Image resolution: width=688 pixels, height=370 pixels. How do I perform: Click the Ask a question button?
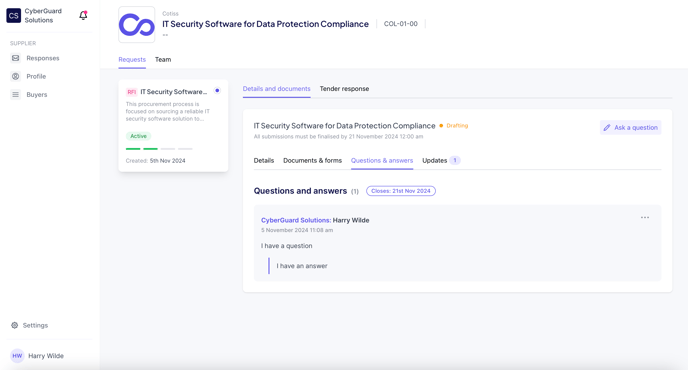point(631,127)
